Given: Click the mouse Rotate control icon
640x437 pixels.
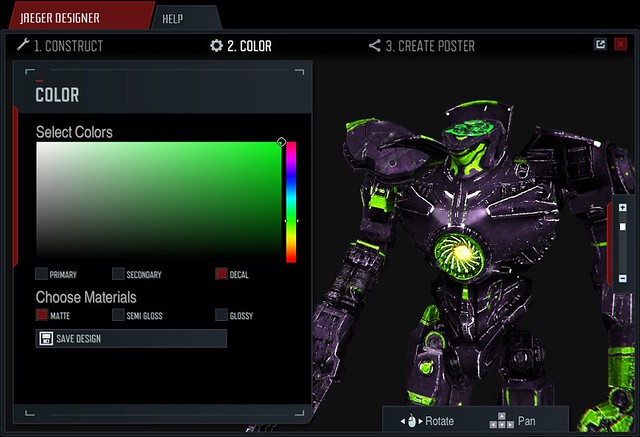Looking at the screenshot, I should tap(409, 421).
